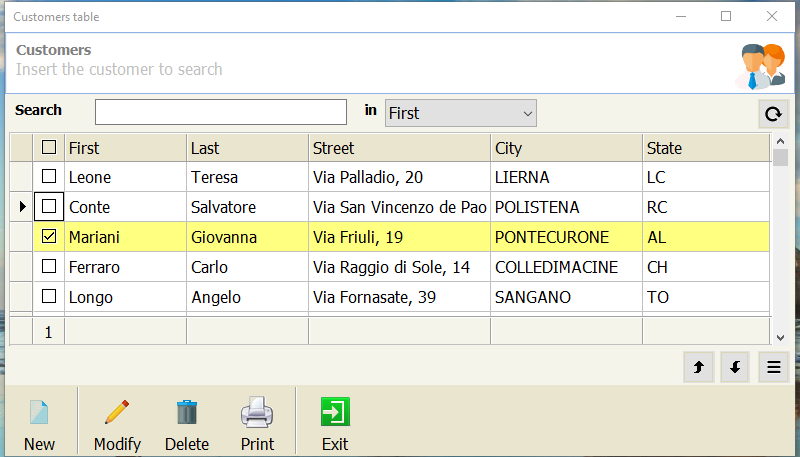
Task: Focus the Search text input field
Action: tap(221, 112)
